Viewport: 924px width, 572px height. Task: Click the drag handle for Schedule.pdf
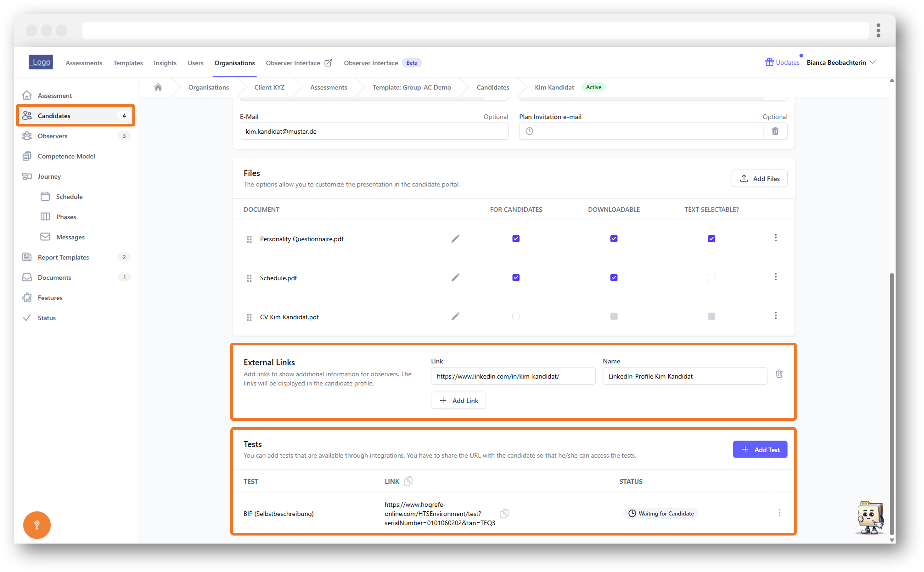click(x=249, y=278)
